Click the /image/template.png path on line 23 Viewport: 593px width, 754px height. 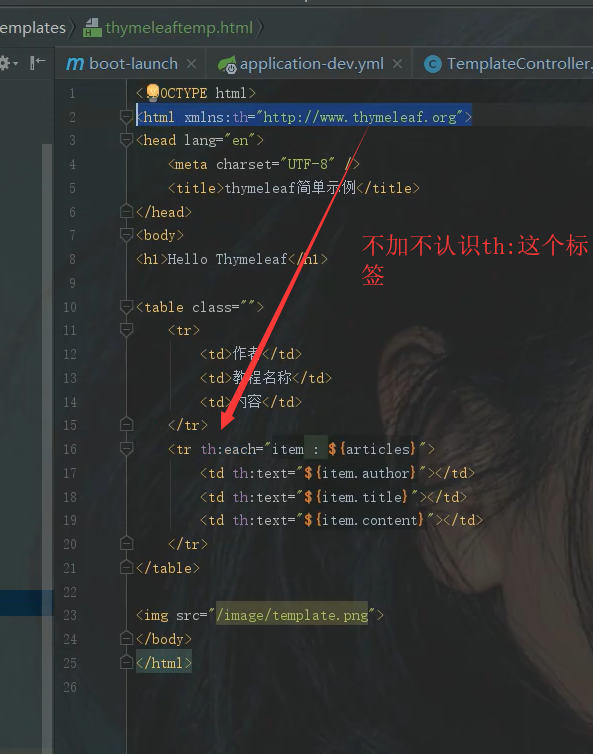click(292, 615)
